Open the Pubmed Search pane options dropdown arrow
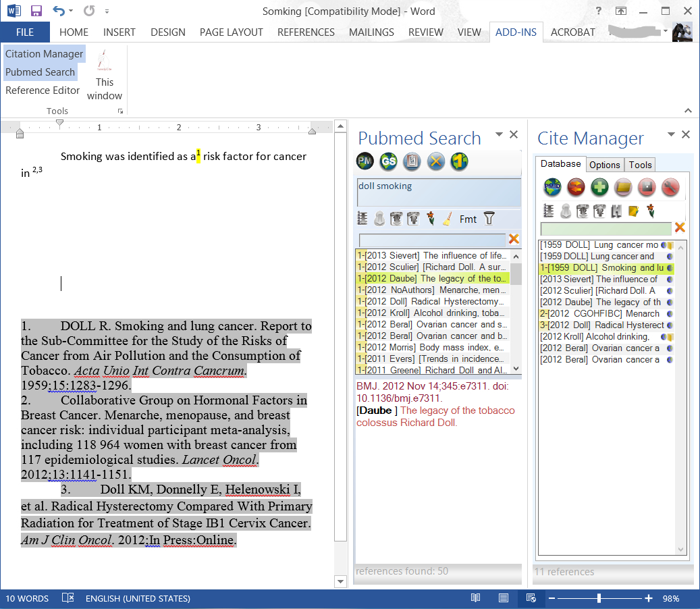 click(500, 134)
